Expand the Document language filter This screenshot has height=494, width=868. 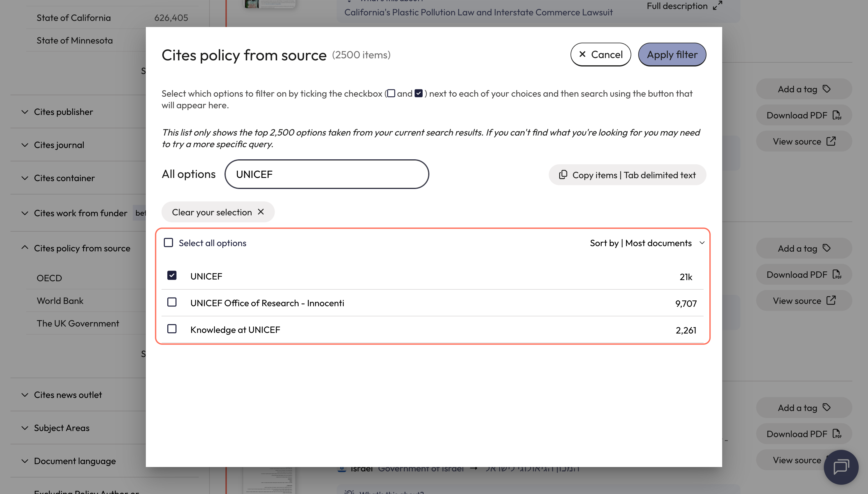click(x=25, y=461)
